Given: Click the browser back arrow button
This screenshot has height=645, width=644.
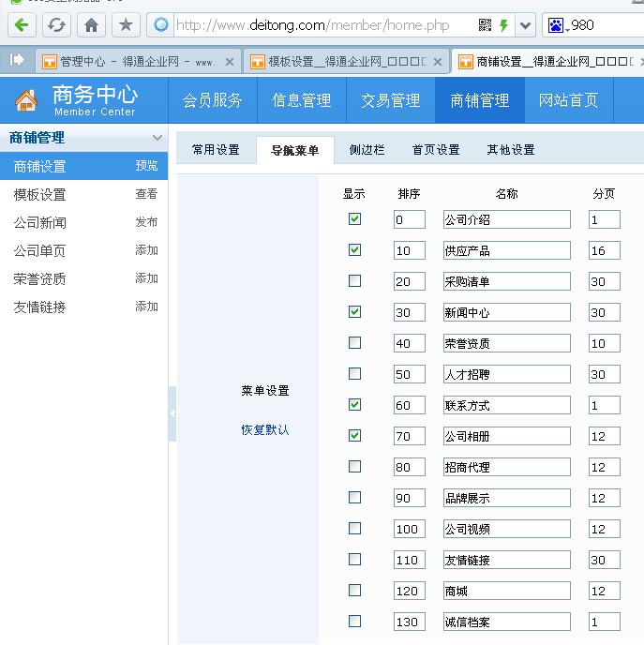Looking at the screenshot, I should [x=22, y=25].
